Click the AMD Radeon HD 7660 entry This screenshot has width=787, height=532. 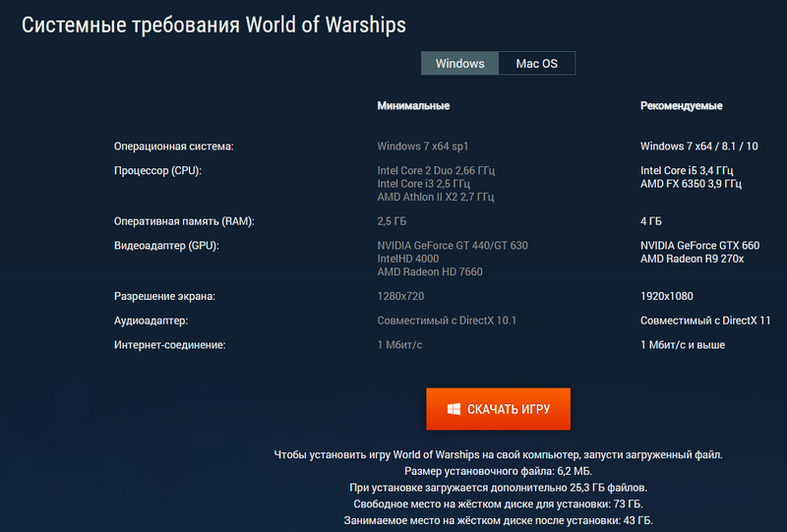430,272
